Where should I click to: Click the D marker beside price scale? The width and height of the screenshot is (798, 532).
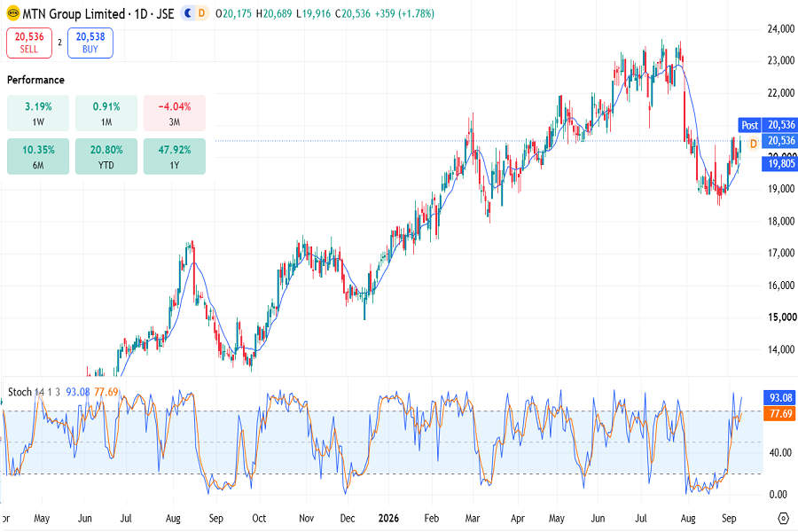point(753,144)
